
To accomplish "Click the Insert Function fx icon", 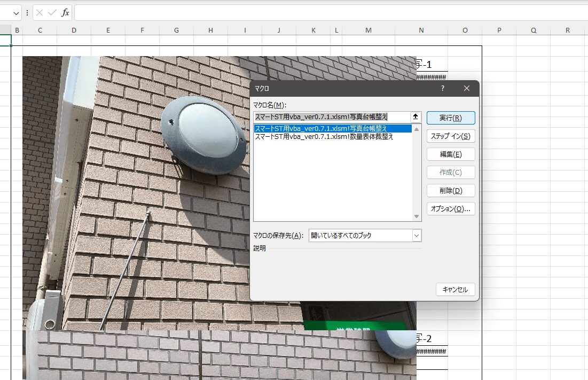I will coord(65,13).
